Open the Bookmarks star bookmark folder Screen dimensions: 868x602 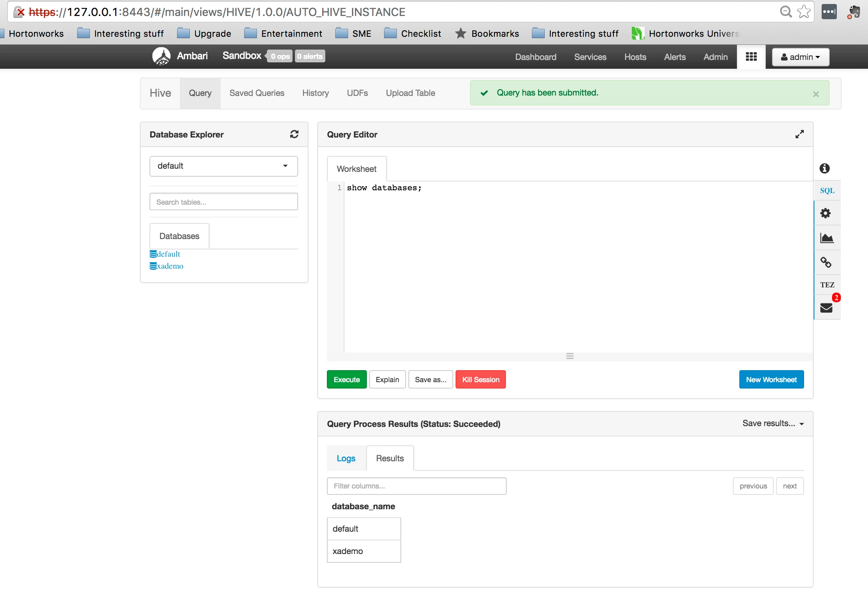pyautogui.click(x=487, y=34)
